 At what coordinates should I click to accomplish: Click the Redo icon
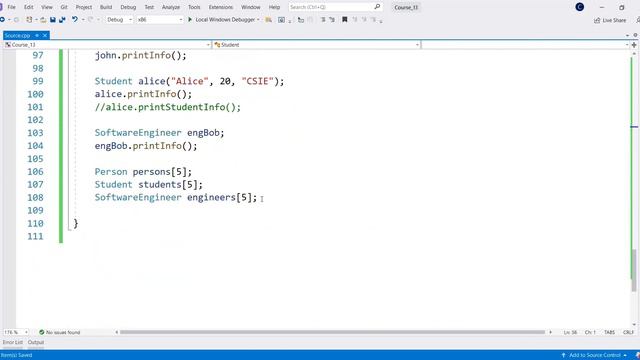(91, 20)
